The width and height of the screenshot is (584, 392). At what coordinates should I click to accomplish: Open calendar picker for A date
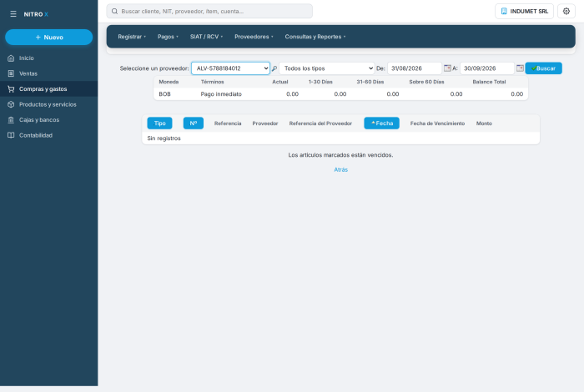(x=520, y=68)
